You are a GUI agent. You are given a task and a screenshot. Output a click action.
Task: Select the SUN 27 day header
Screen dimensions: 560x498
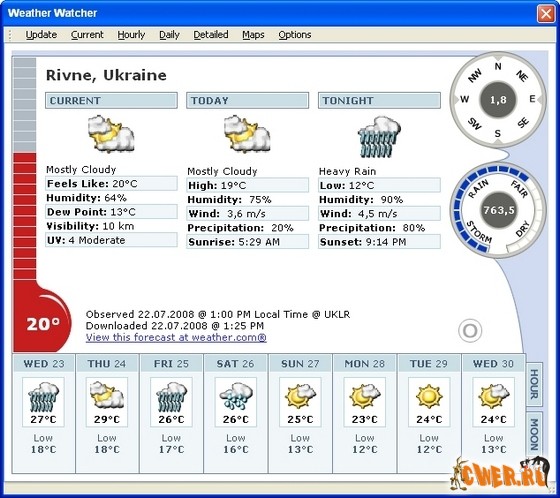300,364
